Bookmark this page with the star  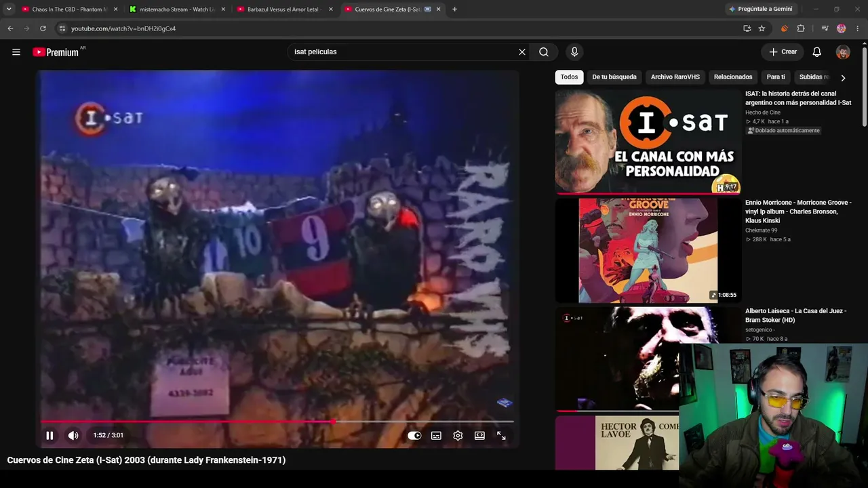point(762,28)
